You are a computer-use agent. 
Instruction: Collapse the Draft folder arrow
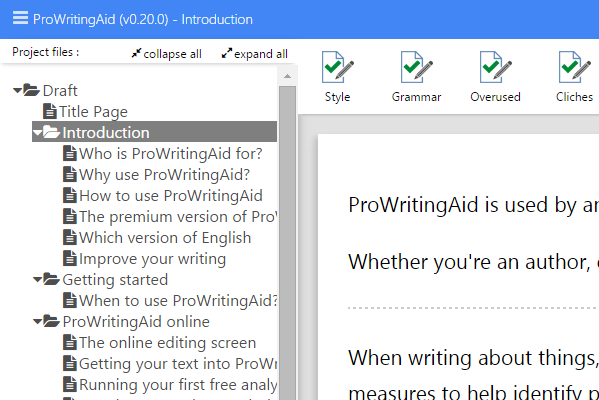(17, 91)
